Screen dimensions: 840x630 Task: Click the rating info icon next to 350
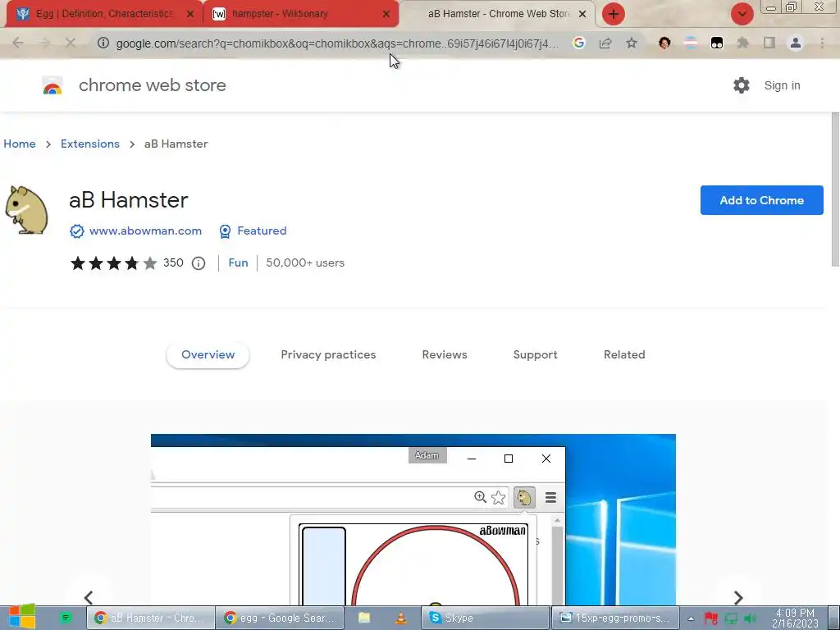point(199,263)
